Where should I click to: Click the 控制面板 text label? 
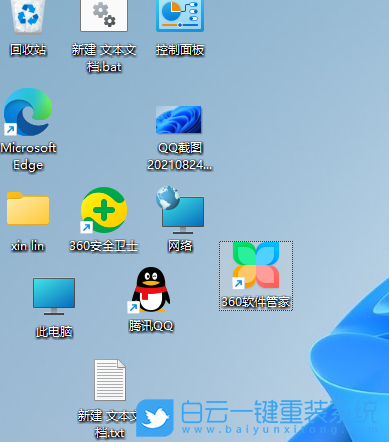click(x=180, y=50)
